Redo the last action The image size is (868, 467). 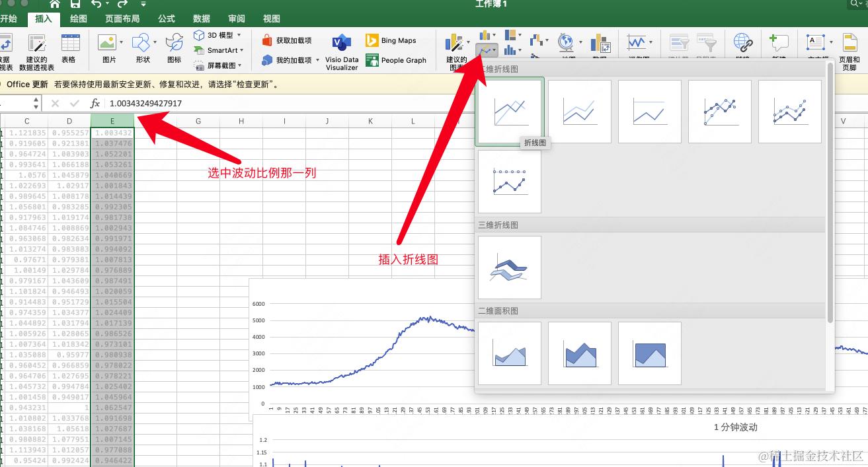tap(122, 4)
